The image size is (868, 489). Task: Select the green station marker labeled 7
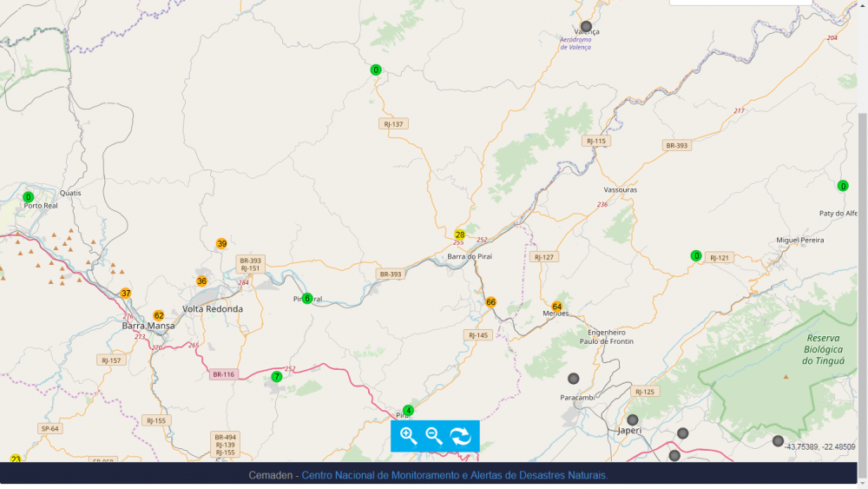click(x=277, y=377)
